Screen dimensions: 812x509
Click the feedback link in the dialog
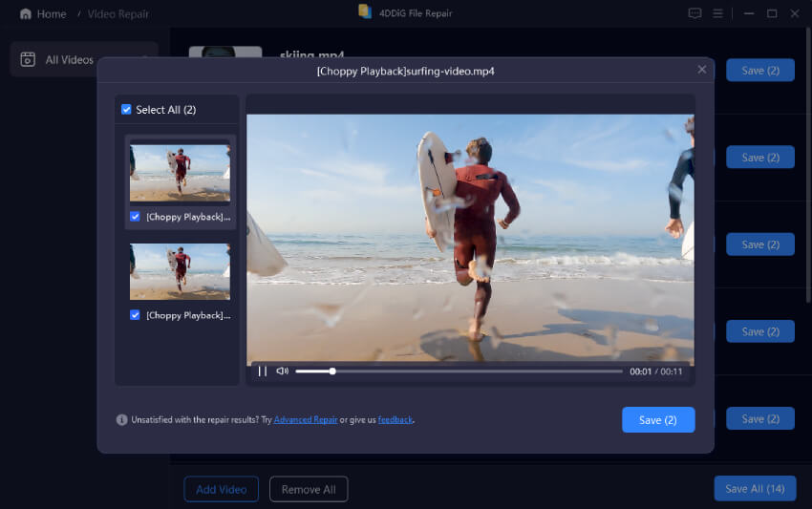(x=395, y=419)
